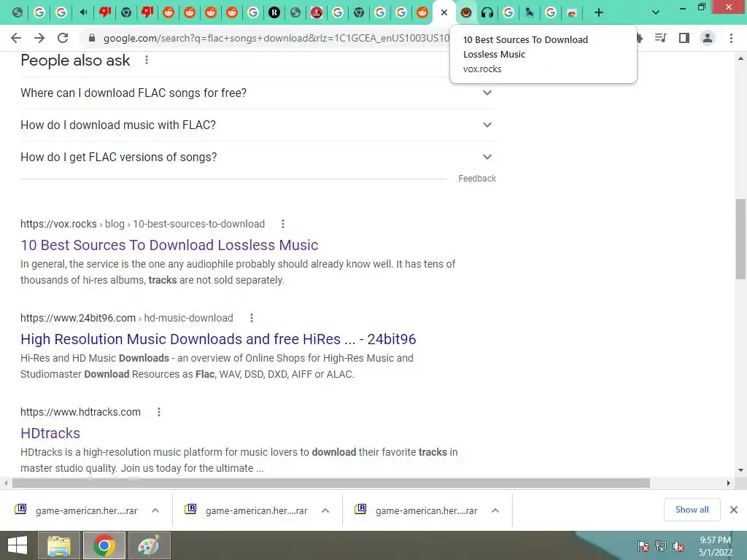Switch to the black R icon tab
This screenshot has height=560, width=747.
point(274,13)
